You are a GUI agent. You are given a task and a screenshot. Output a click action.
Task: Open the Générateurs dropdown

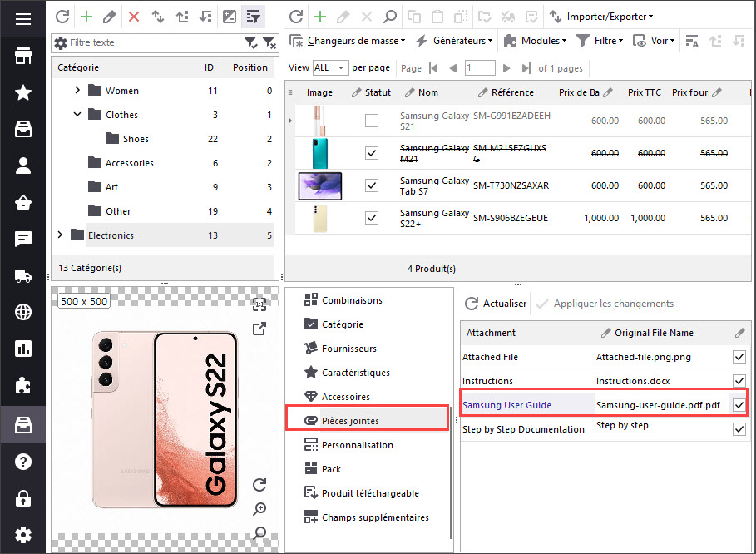point(455,41)
